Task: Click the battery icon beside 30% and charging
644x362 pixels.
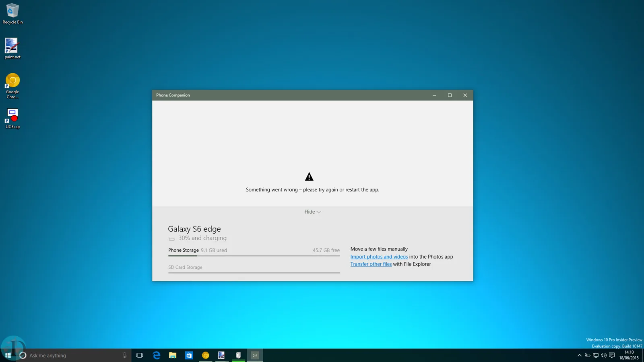Action: (172, 239)
